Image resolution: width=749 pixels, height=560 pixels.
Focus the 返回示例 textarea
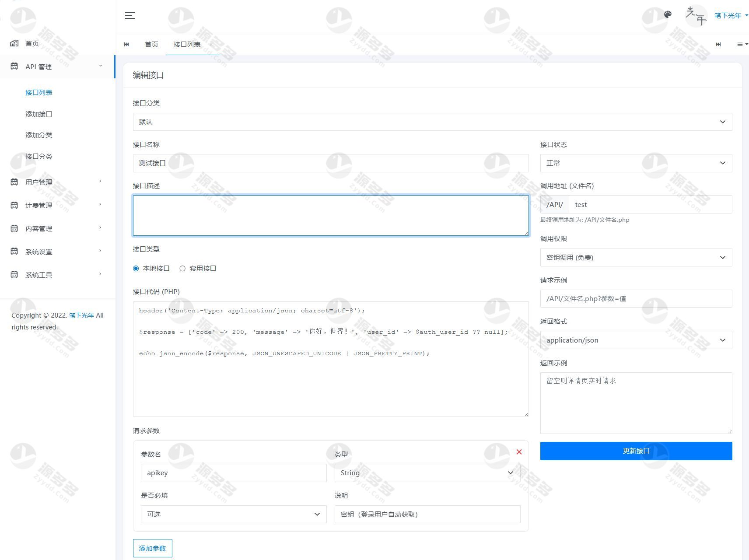tap(636, 403)
